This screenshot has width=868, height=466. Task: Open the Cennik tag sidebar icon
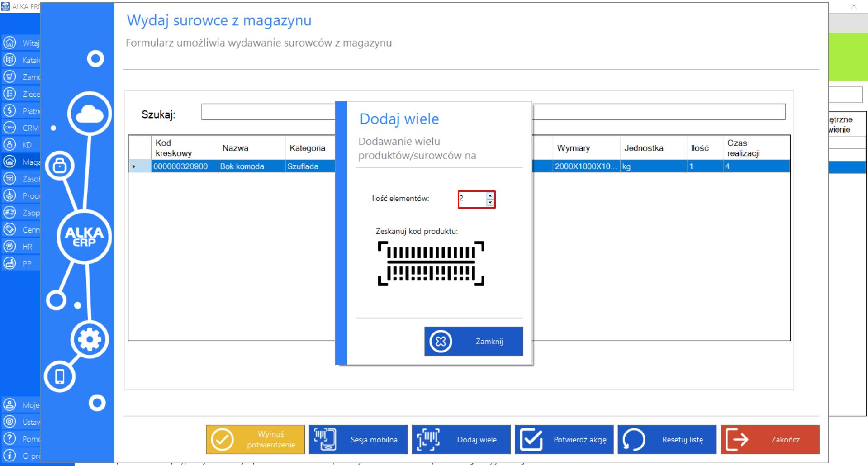tap(9, 229)
